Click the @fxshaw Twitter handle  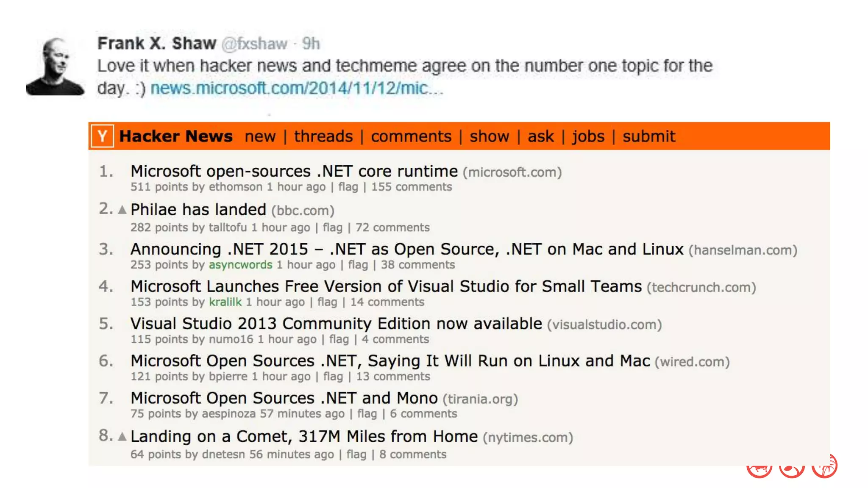(254, 44)
